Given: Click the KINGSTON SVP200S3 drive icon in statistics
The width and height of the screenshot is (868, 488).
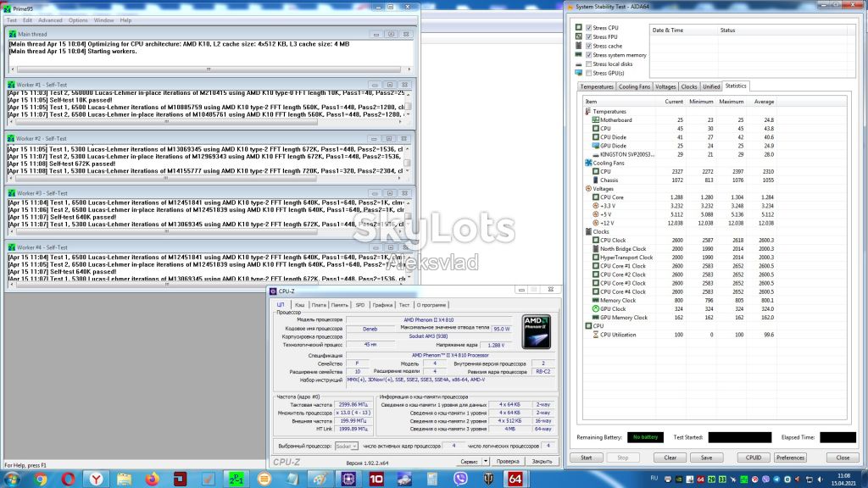Looking at the screenshot, I should (596, 154).
